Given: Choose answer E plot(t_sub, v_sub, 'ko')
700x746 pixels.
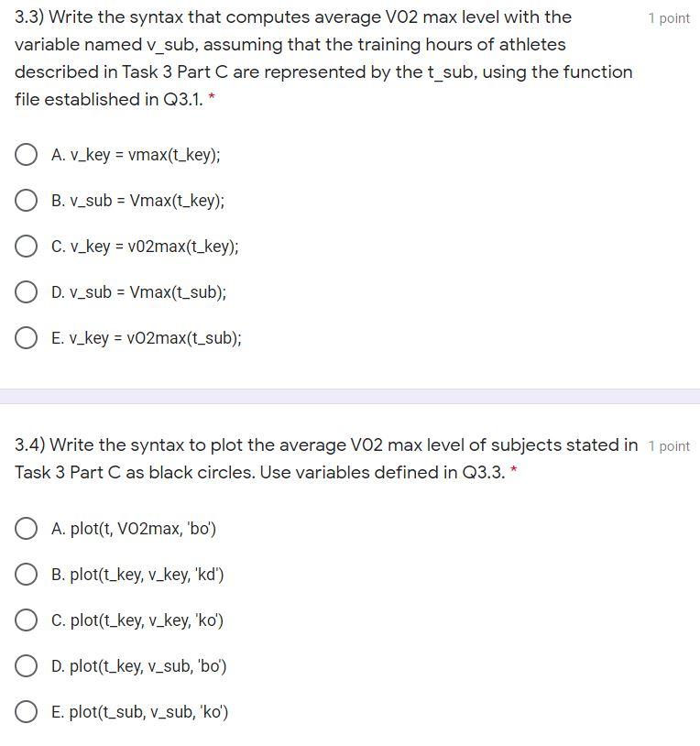Looking at the screenshot, I should coord(27,712).
